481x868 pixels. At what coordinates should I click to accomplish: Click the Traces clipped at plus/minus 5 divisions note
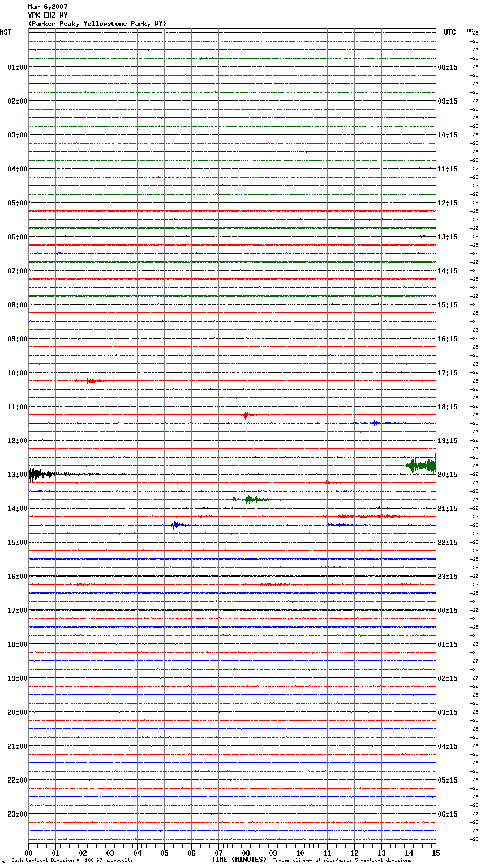342,861
